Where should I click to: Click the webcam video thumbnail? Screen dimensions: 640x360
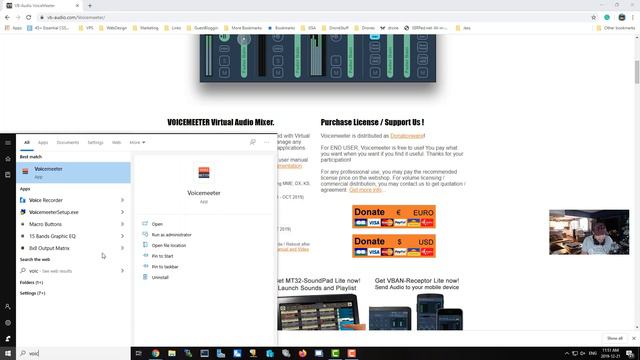click(x=589, y=232)
